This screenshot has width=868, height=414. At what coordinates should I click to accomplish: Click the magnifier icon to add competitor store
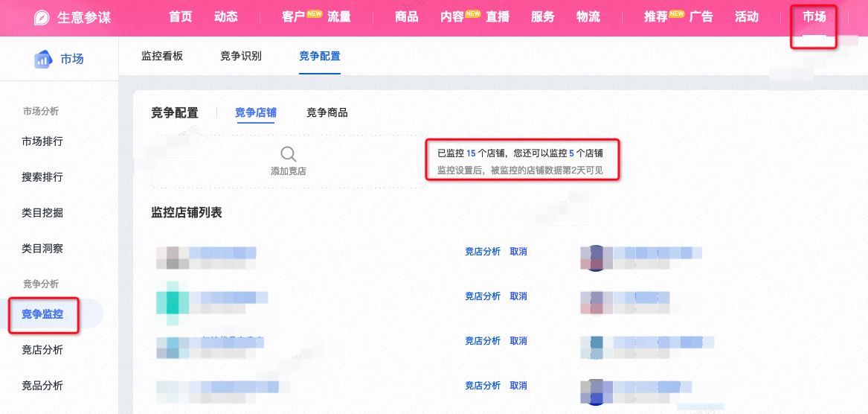289,154
